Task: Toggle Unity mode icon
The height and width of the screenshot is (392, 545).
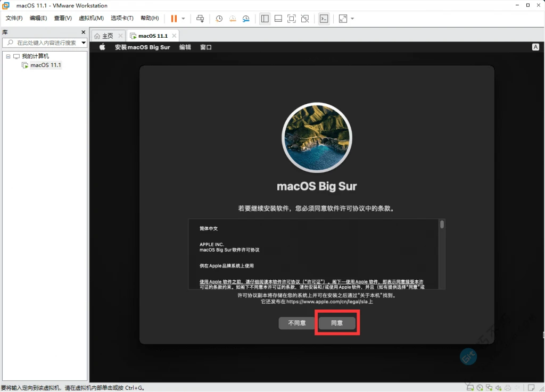Action: coord(305,19)
